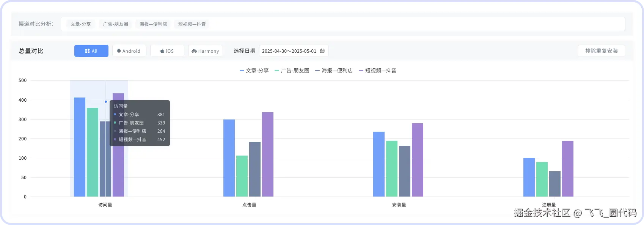Click the tooltip value 381
Viewport: 644px width, 225px height.
point(161,115)
